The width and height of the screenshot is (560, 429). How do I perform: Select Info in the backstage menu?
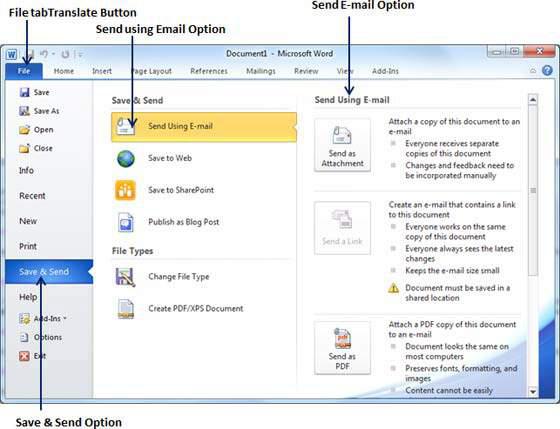click(x=26, y=170)
